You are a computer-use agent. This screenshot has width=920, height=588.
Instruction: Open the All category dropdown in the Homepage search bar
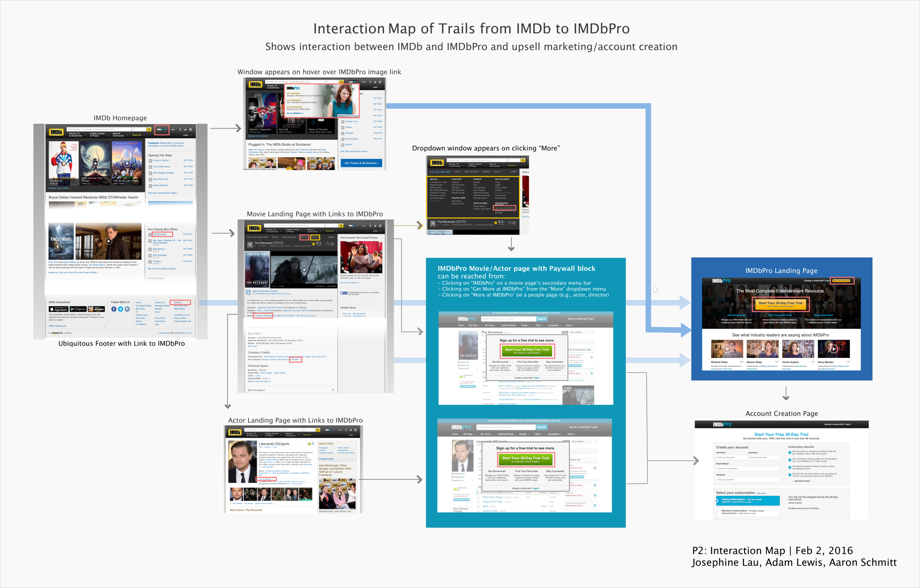pos(138,129)
